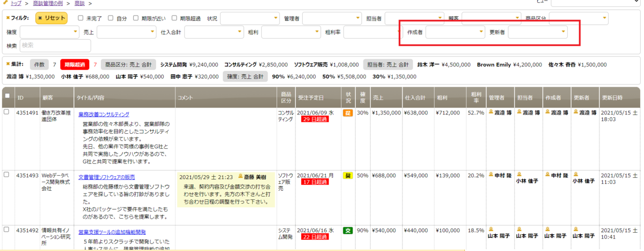Open the 状況 filter dropdown

[x=250, y=18]
